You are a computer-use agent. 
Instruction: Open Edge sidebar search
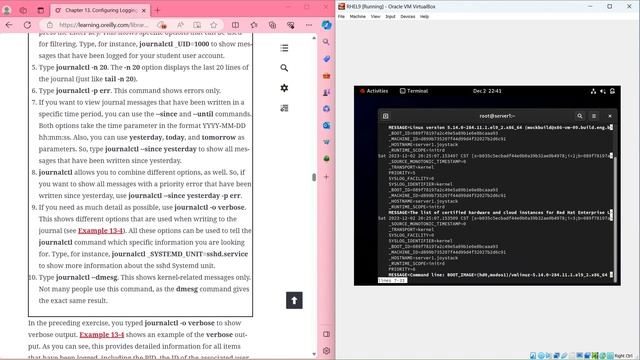pos(326,42)
